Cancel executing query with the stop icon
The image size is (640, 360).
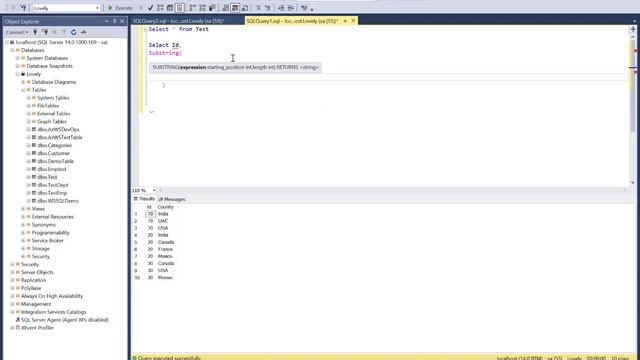click(x=141, y=8)
